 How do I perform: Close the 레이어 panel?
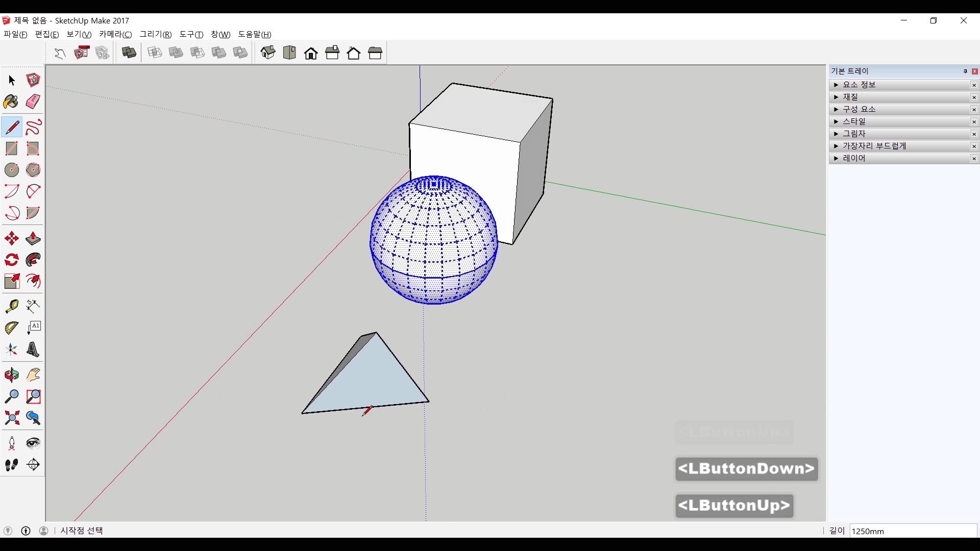click(974, 159)
